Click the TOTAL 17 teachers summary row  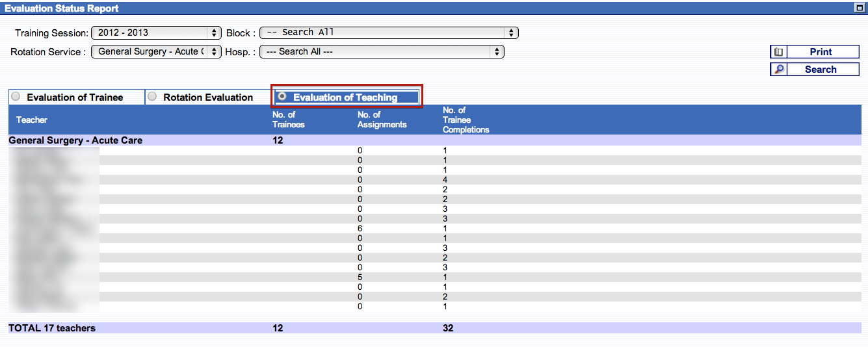[x=52, y=328]
